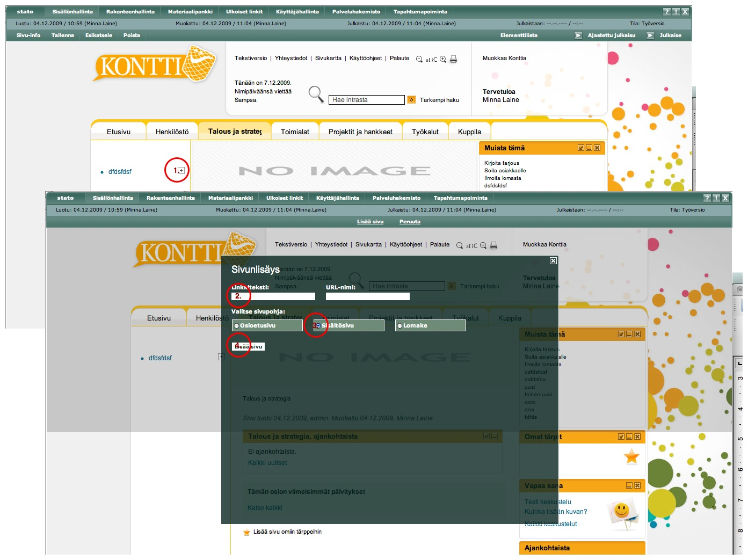This screenshot has height=560, width=748.
Task: Click the question mark help icon in back window
Action: (x=667, y=11)
